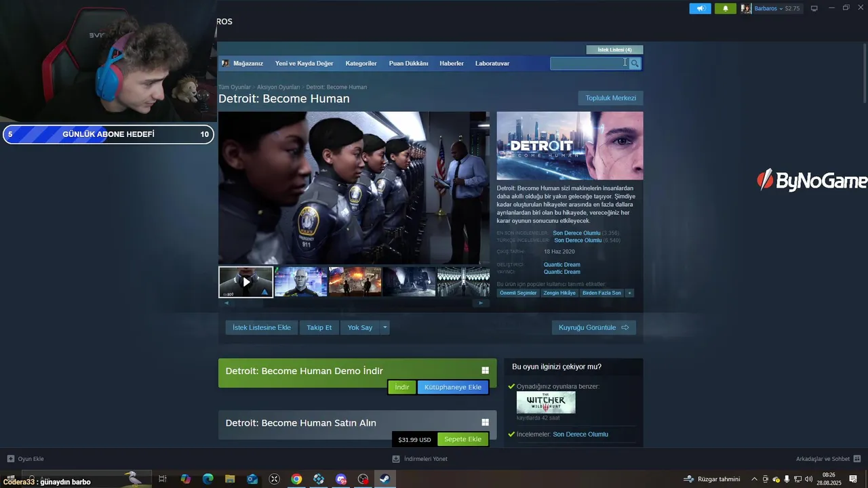Open the Yeni ve Kayda Değer menu
Screen dimensions: 868x488
pyautogui.click(x=304, y=63)
